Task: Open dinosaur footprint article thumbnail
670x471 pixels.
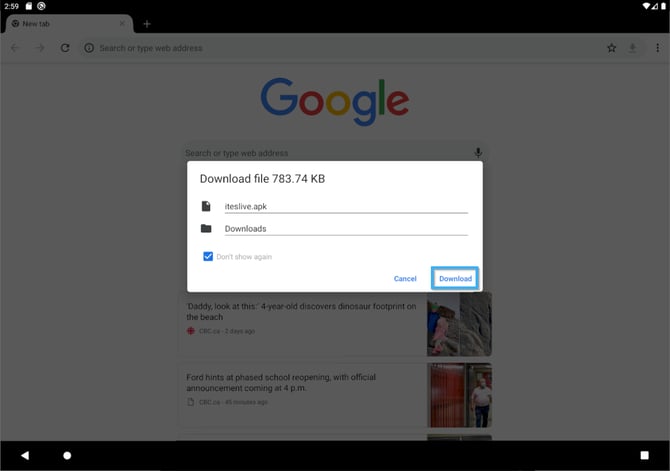Action: coord(459,324)
